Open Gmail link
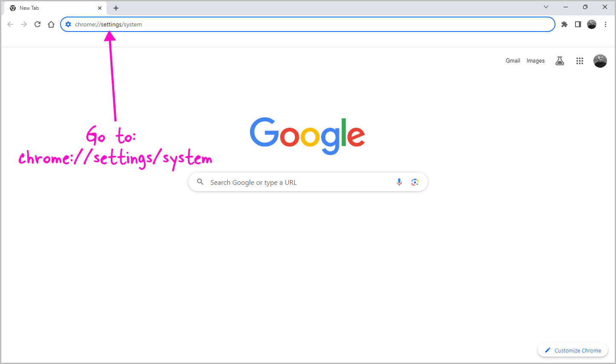616x364 pixels. (x=513, y=60)
